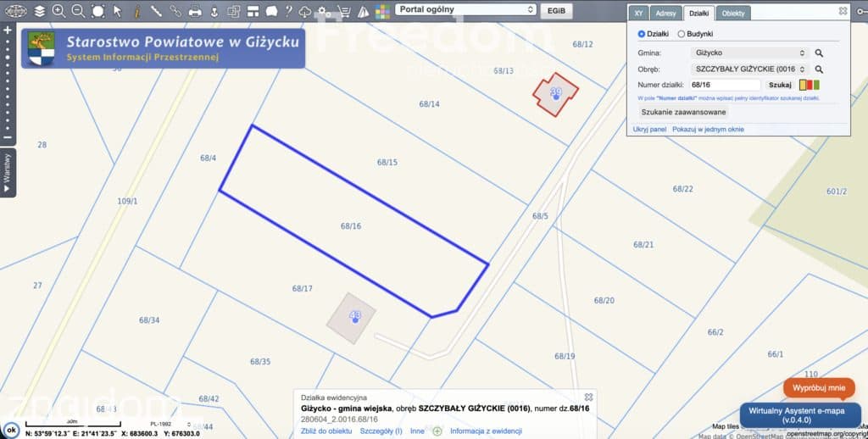Open the map layers stack icon
Image resolution: width=868 pixels, height=439 pixels.
(x=39, y=10)
